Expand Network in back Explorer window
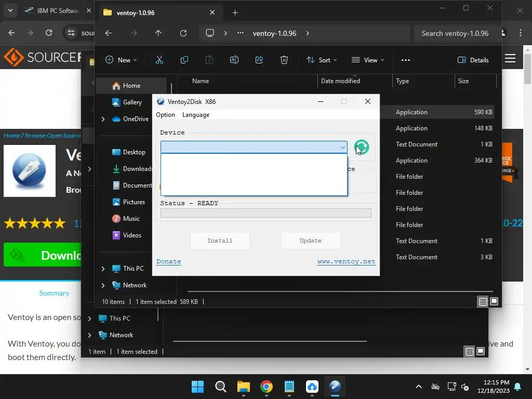The width and height of the screenshot is (532, 399). pyautogui.click(x=89, y=335)
